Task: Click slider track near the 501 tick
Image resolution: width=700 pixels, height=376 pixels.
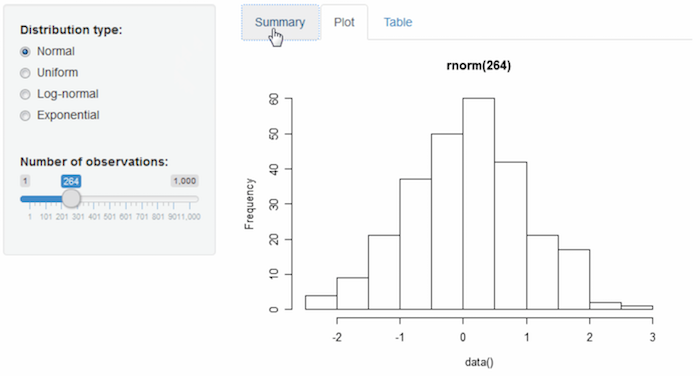Action: pyautogui.click(x=110, y=199)
